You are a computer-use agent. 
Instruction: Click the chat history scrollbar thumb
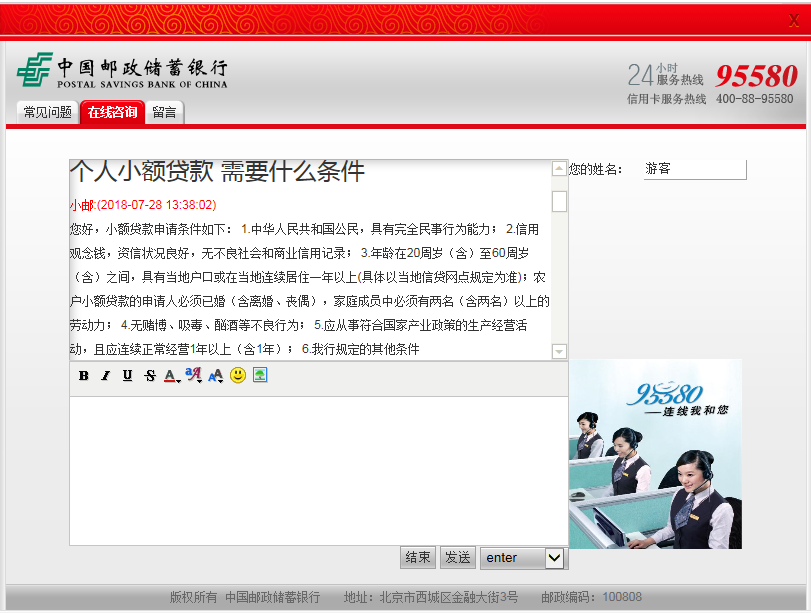click(559, 201)
